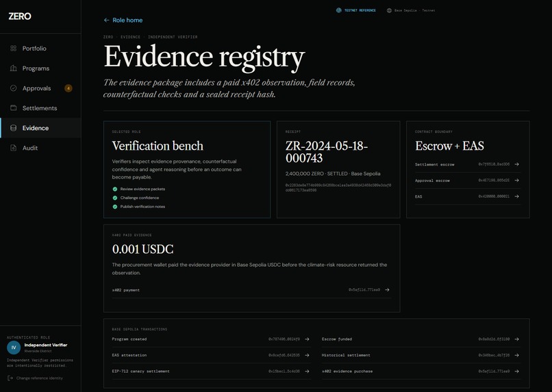Click EAS address 0x420000…000021
Image resolution: width=552 pixels, height=392 pixels.
tap(494, 196)
